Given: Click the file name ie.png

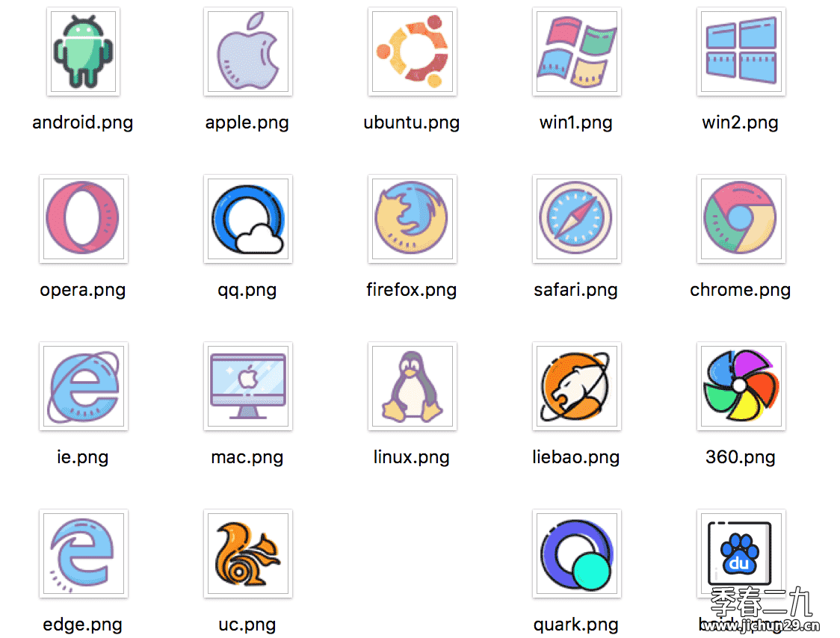Looking at the screenshot, I should (x=82, y=457).
